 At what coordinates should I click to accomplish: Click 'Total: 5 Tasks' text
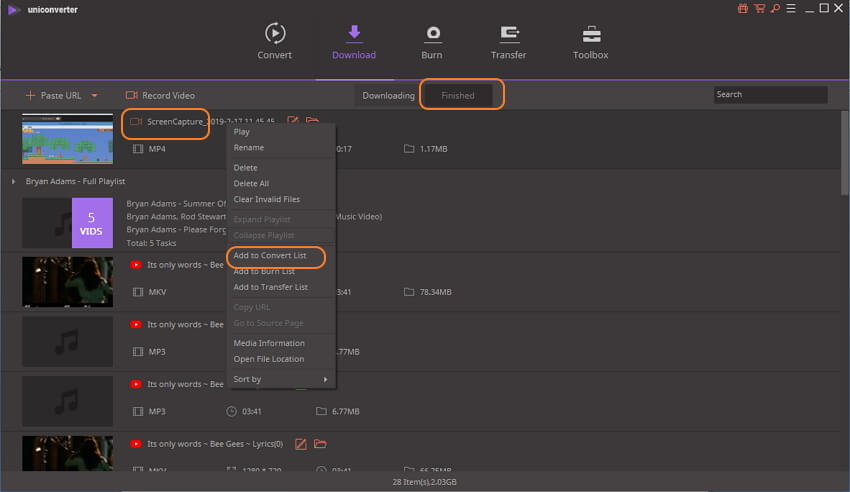pyautogui.click(x=151, y=243)
